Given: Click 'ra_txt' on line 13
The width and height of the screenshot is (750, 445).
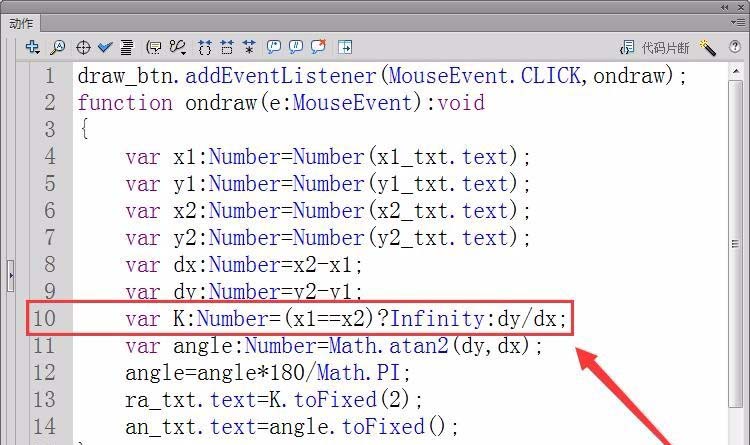Looking at the screenshot, I should pyautogui.click(x=161, y=400).
